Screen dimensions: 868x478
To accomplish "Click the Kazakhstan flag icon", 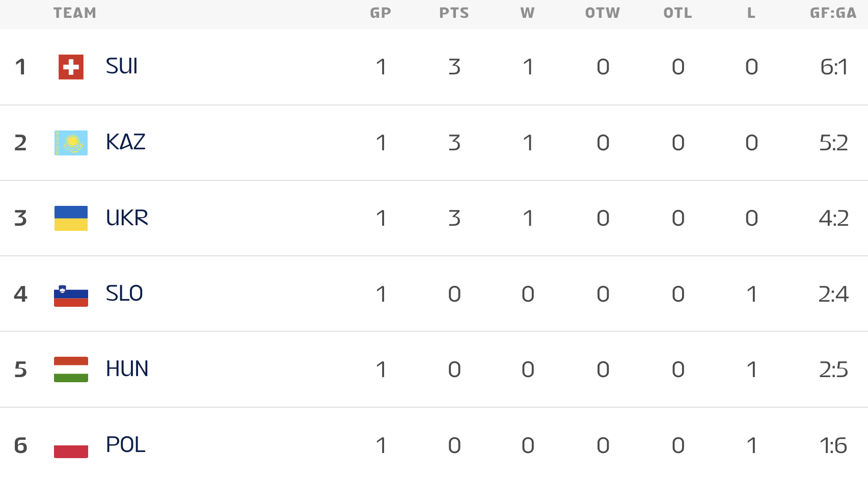I will pos(71,143).
